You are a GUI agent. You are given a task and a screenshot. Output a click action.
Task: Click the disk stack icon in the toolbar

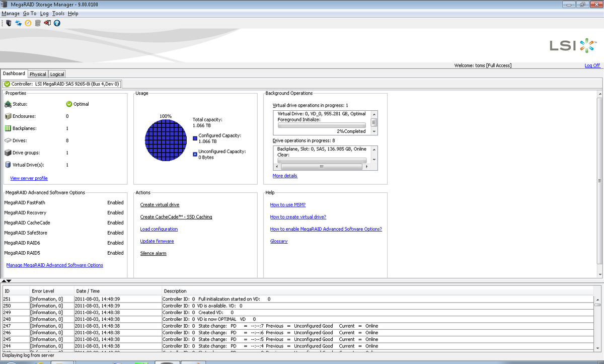click(38, 23)
